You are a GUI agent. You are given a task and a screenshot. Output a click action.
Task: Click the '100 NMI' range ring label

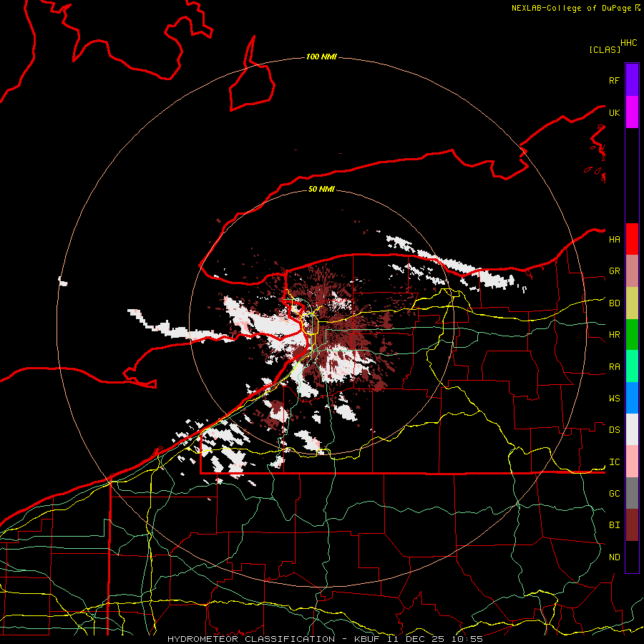coord(321,57)
